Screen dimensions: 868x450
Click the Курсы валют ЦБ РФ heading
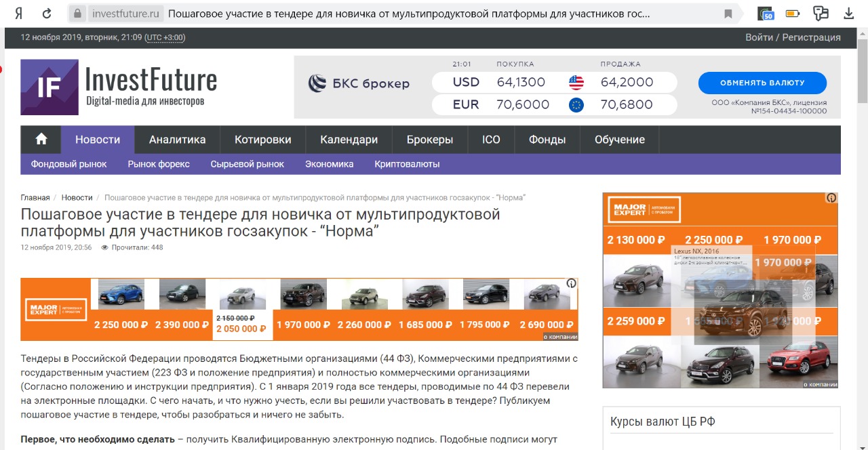pos(663,422)
